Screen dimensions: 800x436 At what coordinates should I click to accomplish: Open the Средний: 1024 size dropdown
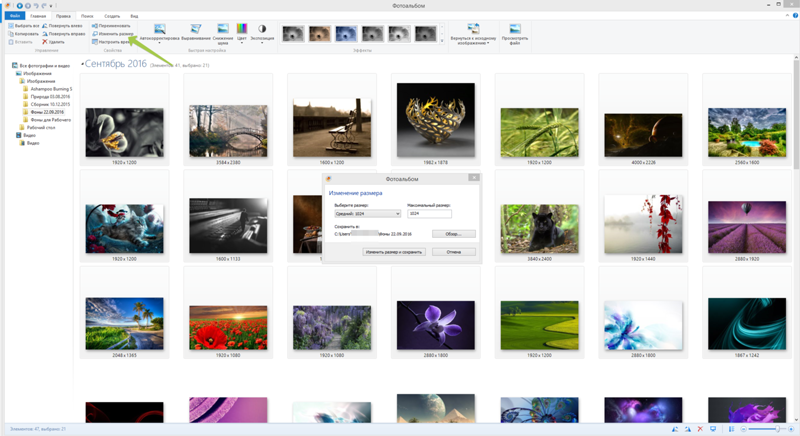click(x=367, y=214)
